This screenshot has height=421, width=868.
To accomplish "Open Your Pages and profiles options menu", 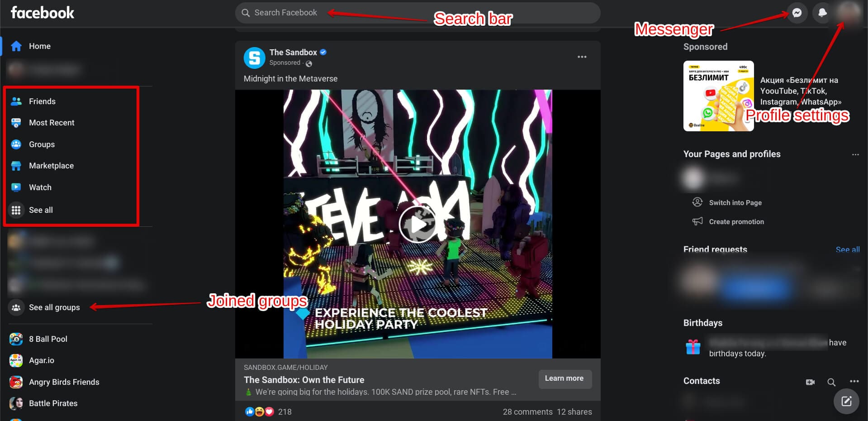I will (x=855, y=154).
